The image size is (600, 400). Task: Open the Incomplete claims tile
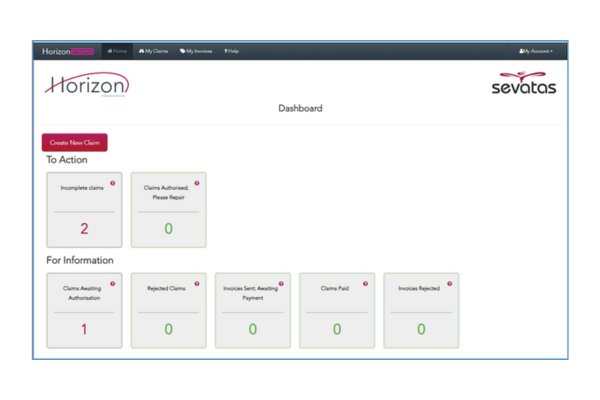click(84, 209)
